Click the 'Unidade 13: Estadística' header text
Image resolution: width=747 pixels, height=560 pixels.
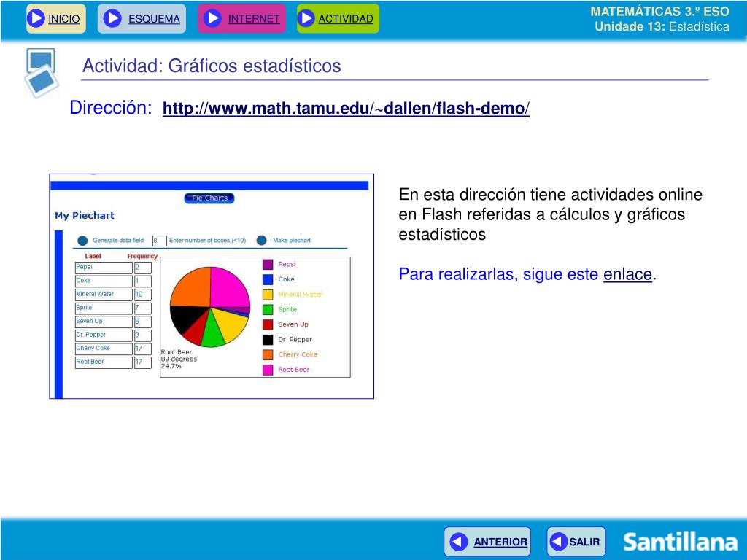[x=662, y=27]
